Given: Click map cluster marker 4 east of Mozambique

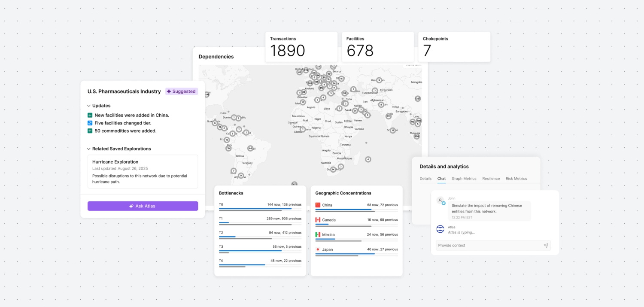Looking at the screenshot, I should click(x=368, y=159).
